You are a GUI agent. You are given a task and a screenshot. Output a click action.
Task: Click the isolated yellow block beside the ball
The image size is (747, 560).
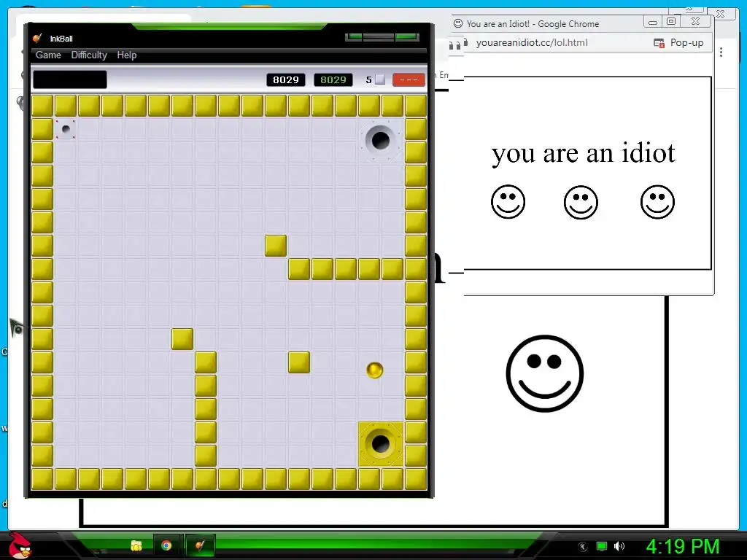coord(299,362)
